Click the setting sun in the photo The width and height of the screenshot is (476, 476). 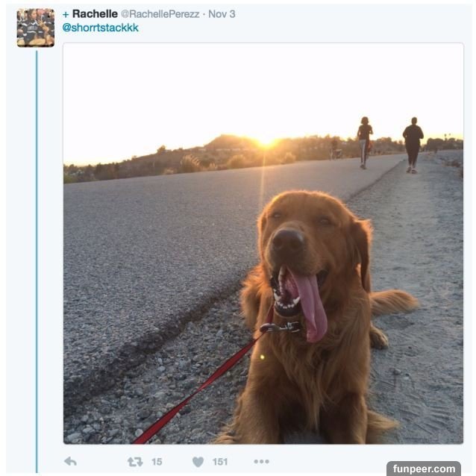266,140
